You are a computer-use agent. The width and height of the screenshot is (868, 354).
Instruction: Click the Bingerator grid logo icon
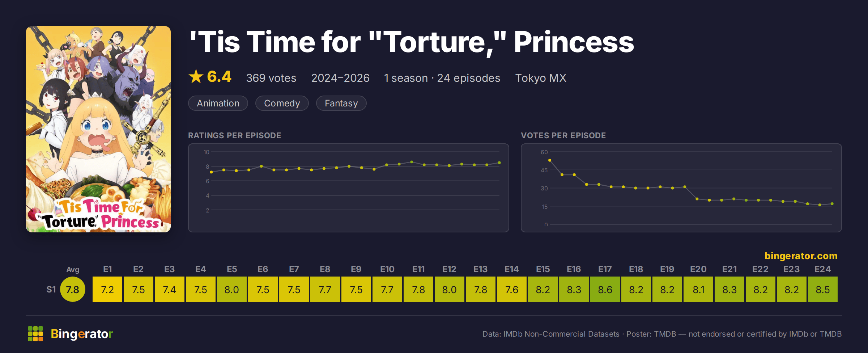pos(35,334)
